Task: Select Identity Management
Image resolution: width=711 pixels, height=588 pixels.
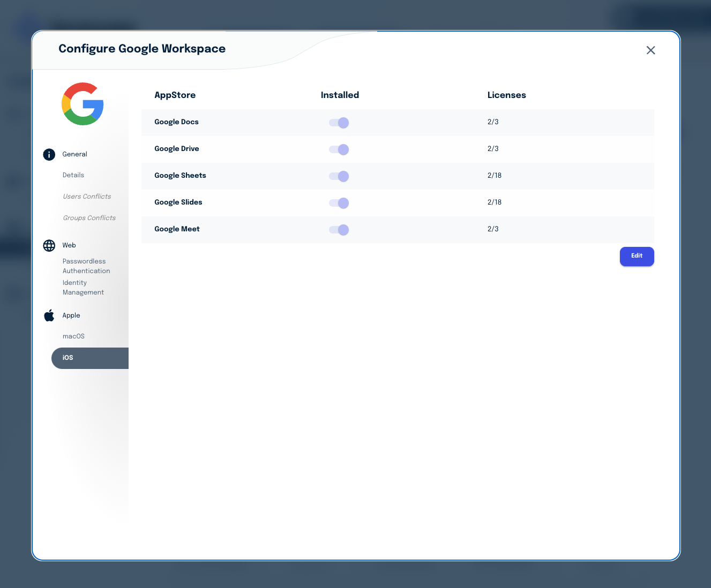Action: [83, 288]
